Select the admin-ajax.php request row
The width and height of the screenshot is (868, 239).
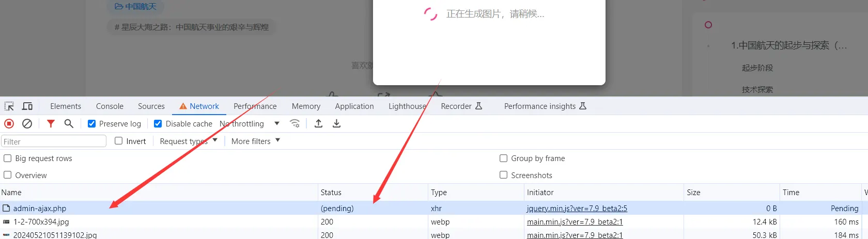[434, 209]
